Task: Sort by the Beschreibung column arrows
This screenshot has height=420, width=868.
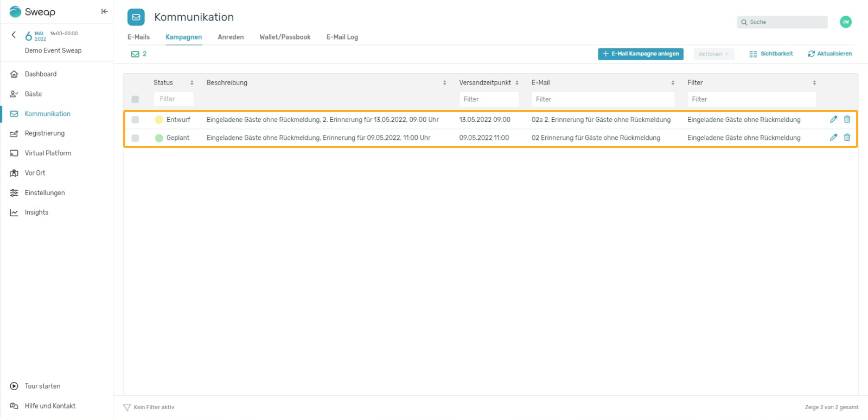Action: point(444,83)
